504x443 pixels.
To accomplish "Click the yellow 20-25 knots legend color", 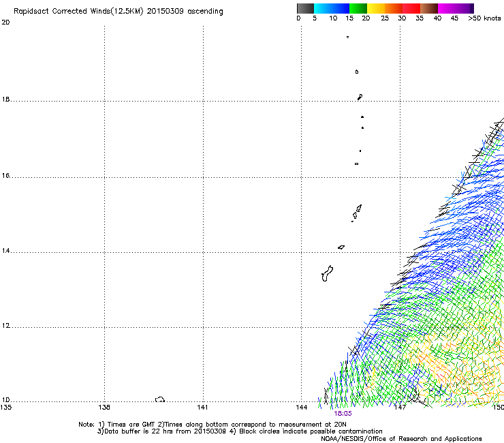I will (x=376, y=8).
